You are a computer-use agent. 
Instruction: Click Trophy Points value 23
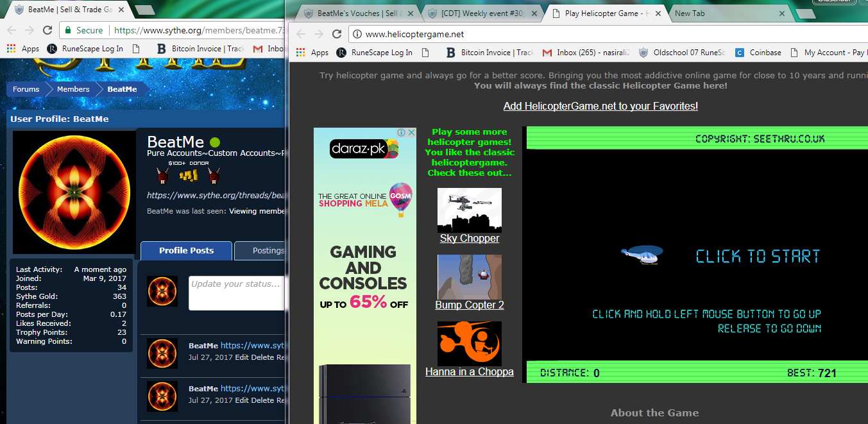(122, 332)
